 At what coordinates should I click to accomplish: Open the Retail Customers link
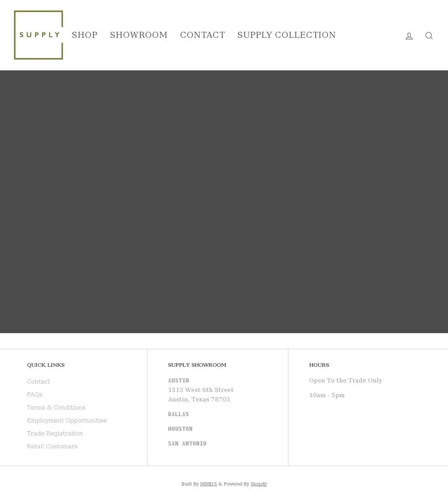(x=52, y=446)
